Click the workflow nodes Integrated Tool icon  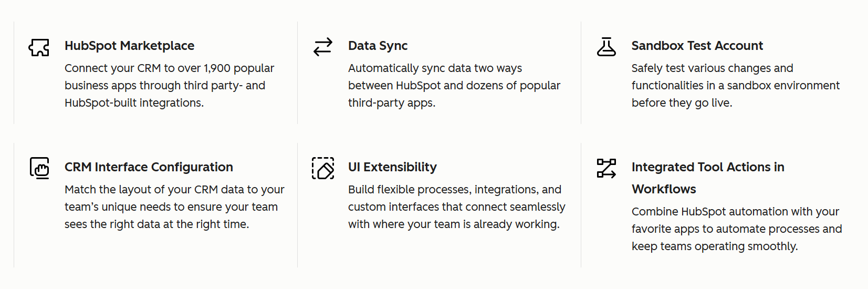coord(606,168)
